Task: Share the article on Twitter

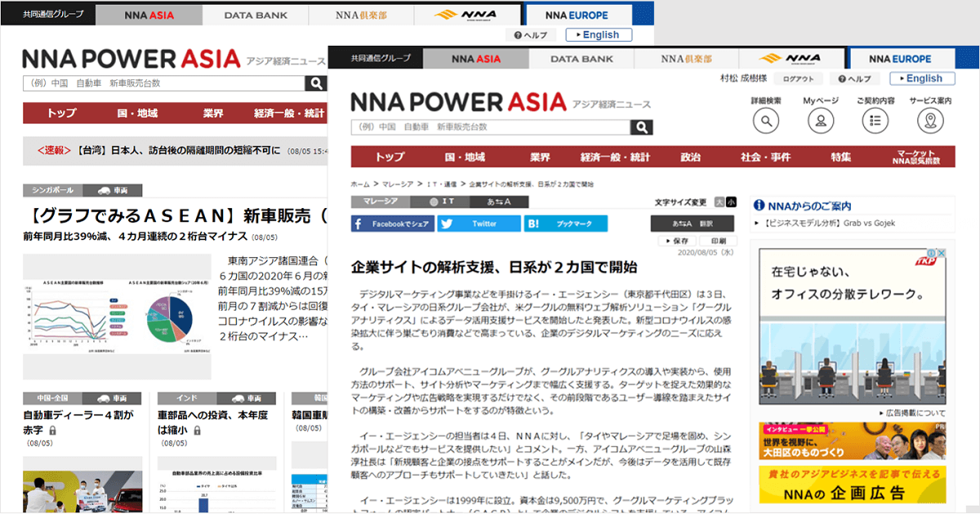Action: 478,224
